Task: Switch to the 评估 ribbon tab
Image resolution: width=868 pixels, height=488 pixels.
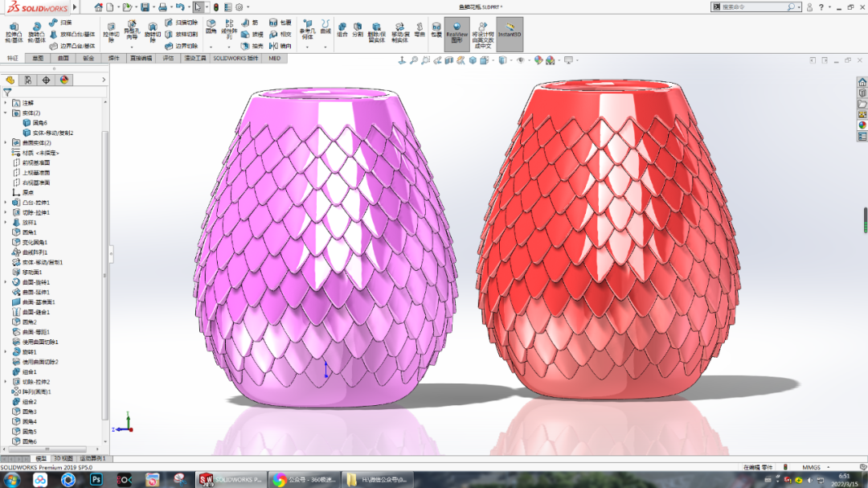Action: [x=170, y=58]
